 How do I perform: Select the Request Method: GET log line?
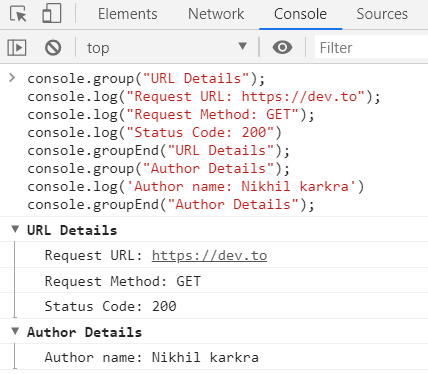tap(214, 281)
